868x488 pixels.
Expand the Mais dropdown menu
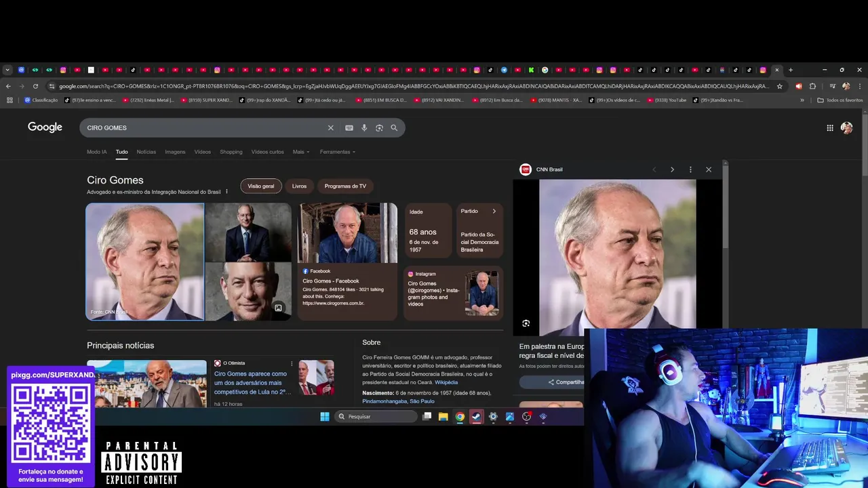(301, 152)
